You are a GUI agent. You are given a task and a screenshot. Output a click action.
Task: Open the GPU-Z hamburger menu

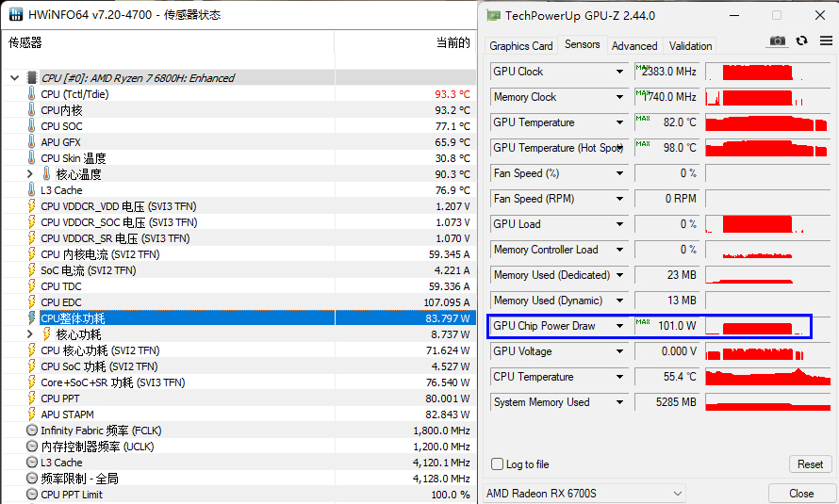826,41
